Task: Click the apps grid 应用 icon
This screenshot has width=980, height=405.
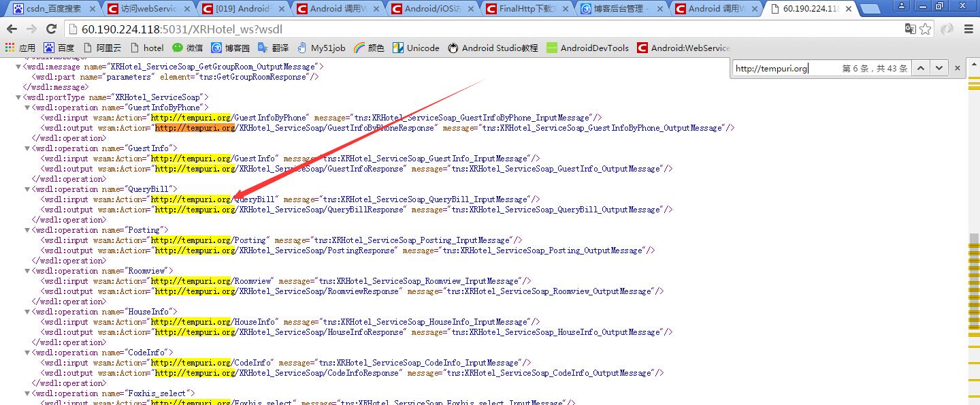Action: coord(10,48)
